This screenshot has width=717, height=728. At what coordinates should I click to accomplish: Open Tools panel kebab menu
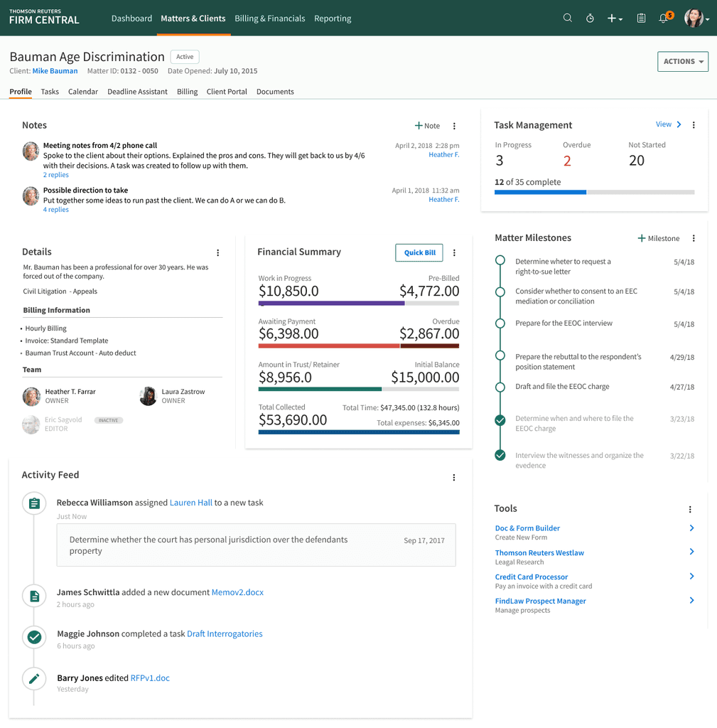(x=690, y=509)
